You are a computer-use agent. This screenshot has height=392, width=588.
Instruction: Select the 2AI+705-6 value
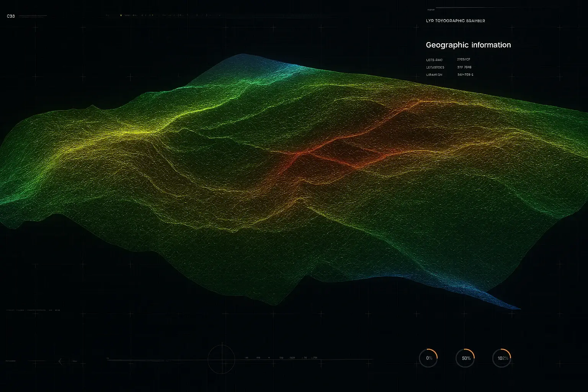coord(465,75)
